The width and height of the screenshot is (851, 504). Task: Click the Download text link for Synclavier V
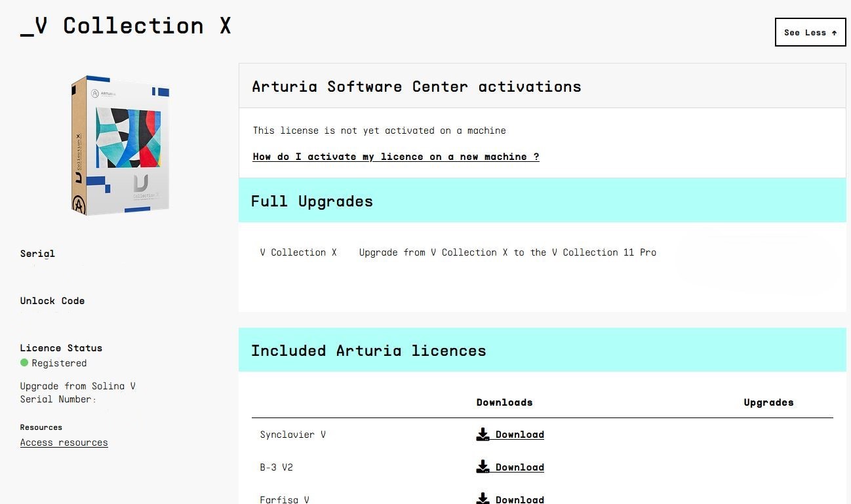(519, 435)
